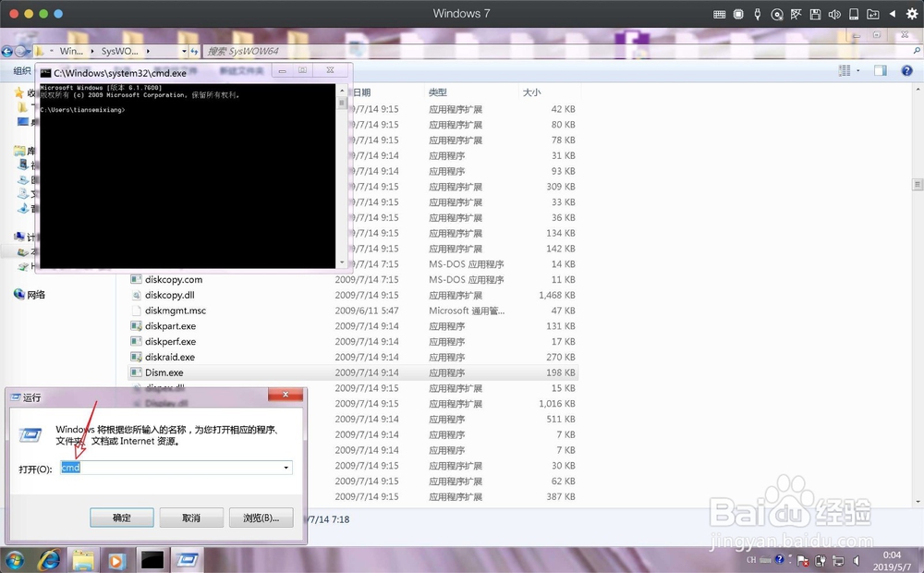Click the network tray icon

point(837,561)
